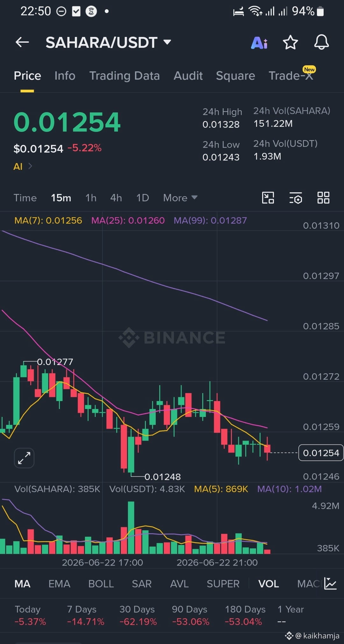Viewport: 344px width, 644px height.
Task: Tap the large 0.01254 price
Action: (67, 122)
